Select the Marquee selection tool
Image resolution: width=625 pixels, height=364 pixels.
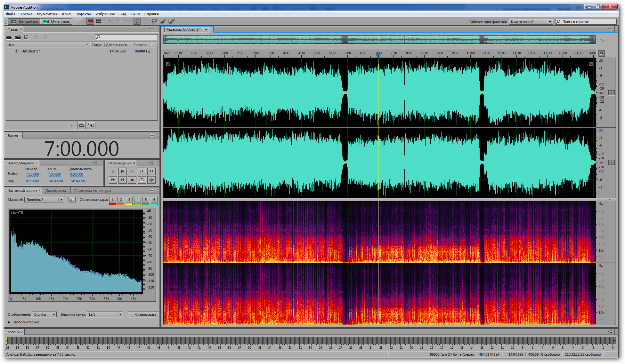146,21
